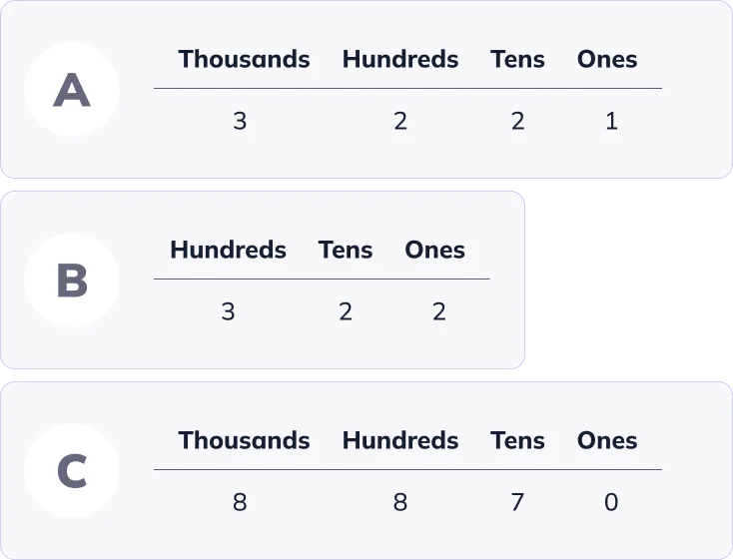Select the circle labeled C
This screenshot has width=733, height=560.
tap(71, 471)
